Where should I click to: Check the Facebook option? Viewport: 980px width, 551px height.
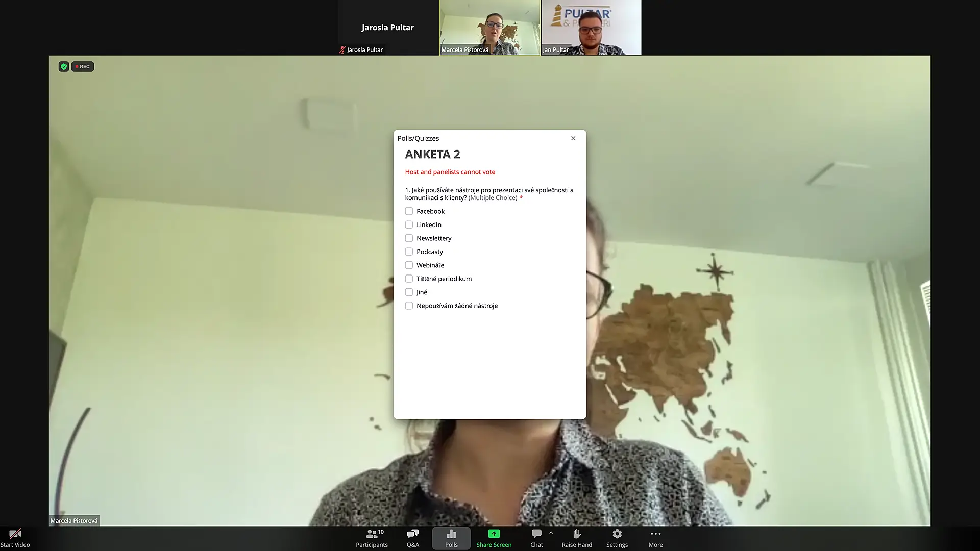tap(409, 211)
